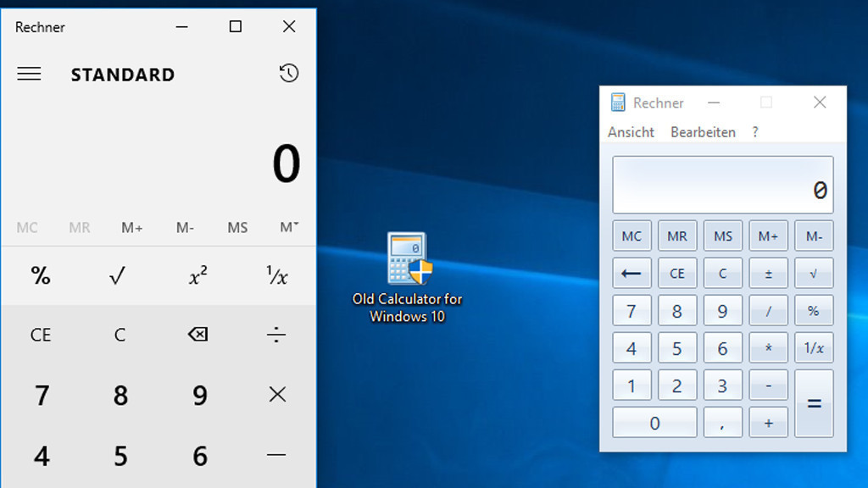Click CE key in old calculator
Image resolution: width=868 pixels, height=488 pixels.
tap(677, 274)
